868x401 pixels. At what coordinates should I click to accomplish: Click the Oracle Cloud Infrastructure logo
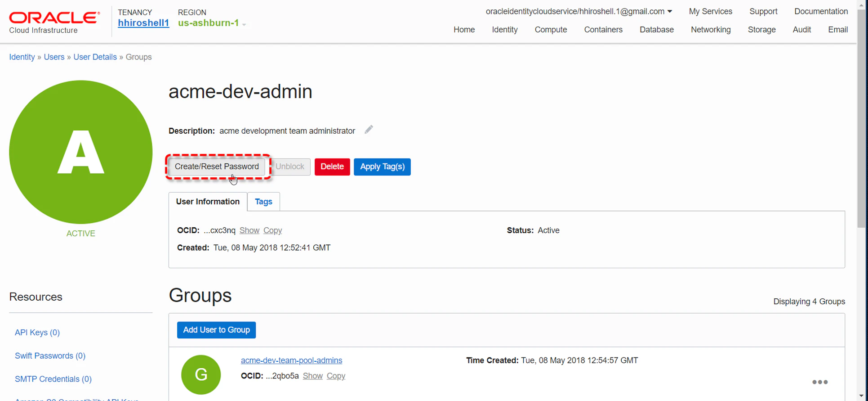click(54, 23)
